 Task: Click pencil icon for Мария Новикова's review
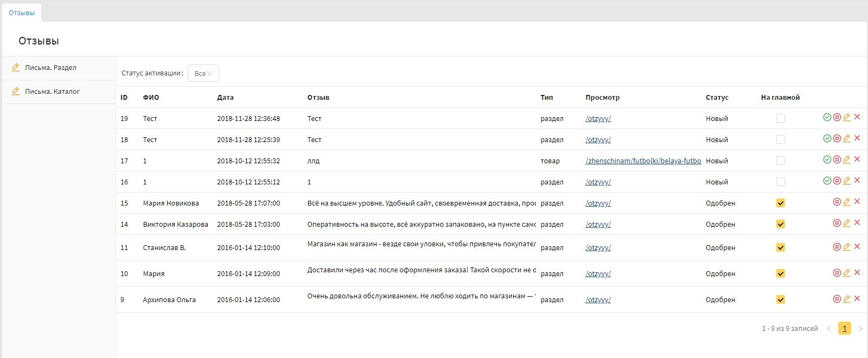pyautogui.click(x=847, y=202)
